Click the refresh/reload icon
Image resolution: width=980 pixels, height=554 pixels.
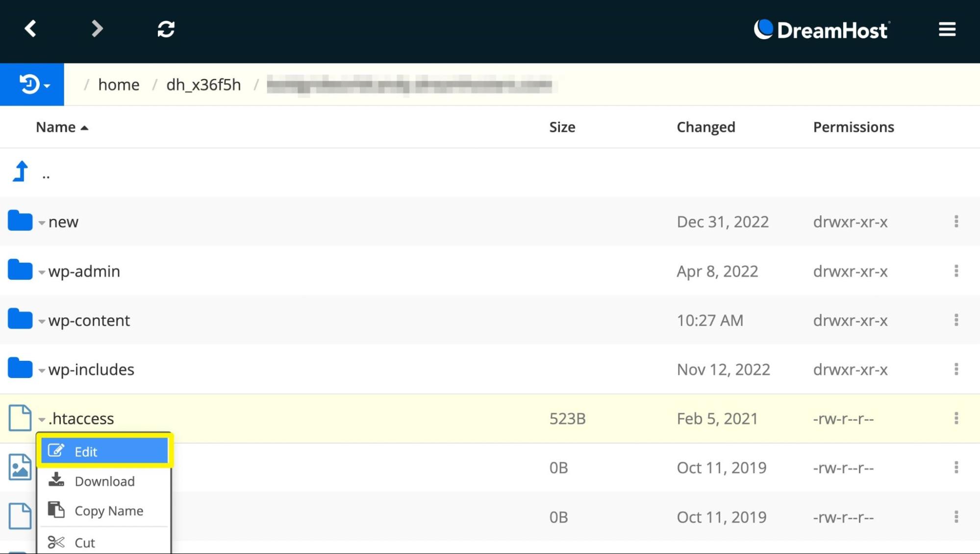tap(166, 29)
